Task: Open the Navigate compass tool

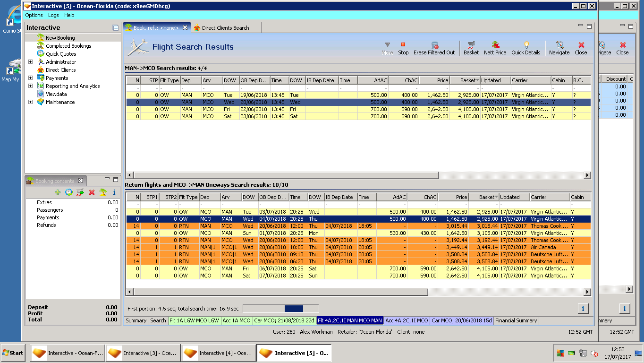Action: (559, 45)
